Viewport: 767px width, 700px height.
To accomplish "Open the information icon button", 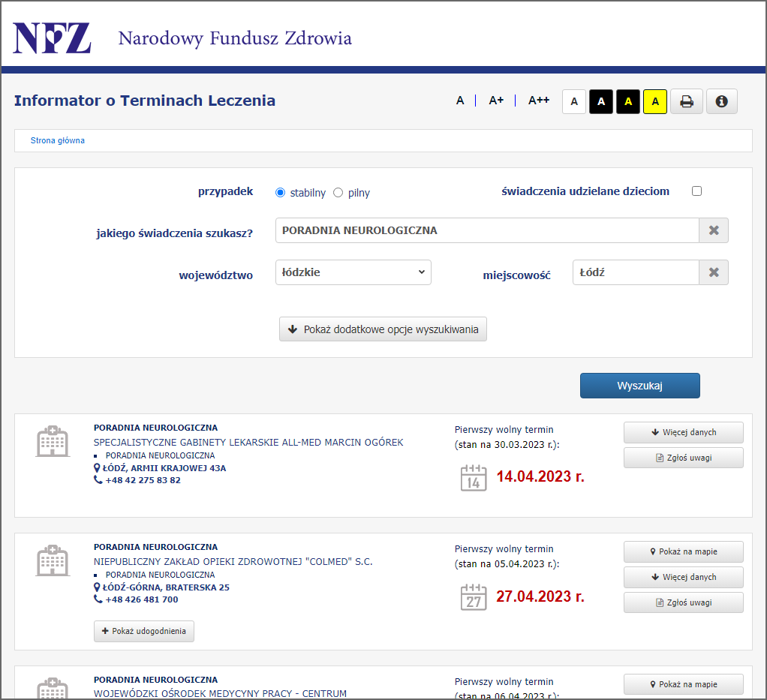I will pyautogui.click(x=721, y=101).
